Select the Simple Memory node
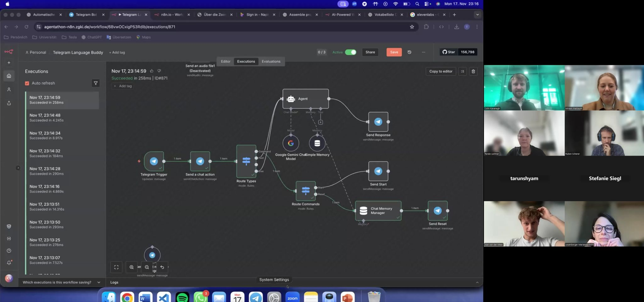 [317, 143]
